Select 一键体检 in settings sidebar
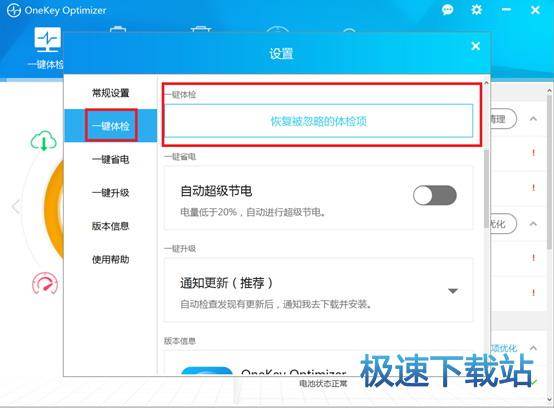This screenshot has width=554, height=408. click(x=111, y=126)
